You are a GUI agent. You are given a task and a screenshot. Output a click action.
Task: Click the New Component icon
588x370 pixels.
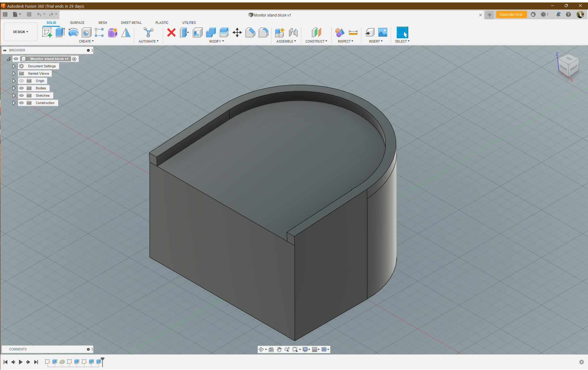(x=280, y=32)
